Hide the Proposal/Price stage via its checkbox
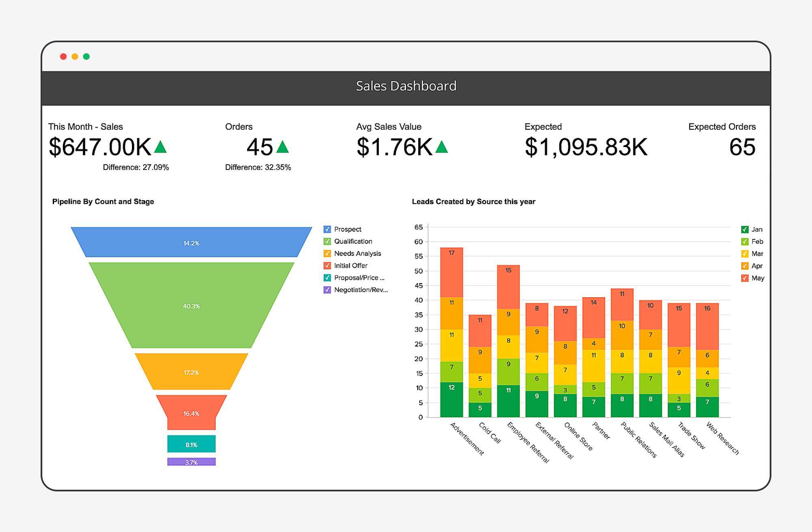Viewport: 812px width, 532px height. (x=327, y=278)
